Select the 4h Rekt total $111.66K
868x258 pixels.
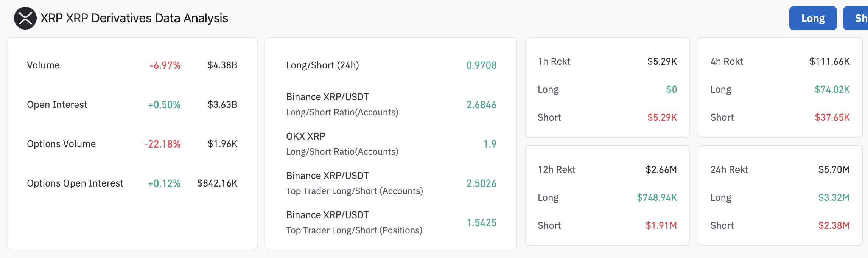(829, 61)
